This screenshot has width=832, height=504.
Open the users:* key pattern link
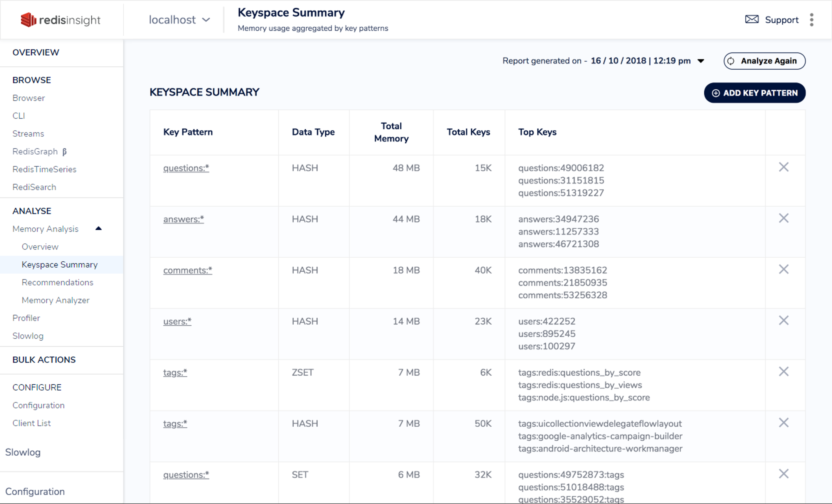(177, 322)
